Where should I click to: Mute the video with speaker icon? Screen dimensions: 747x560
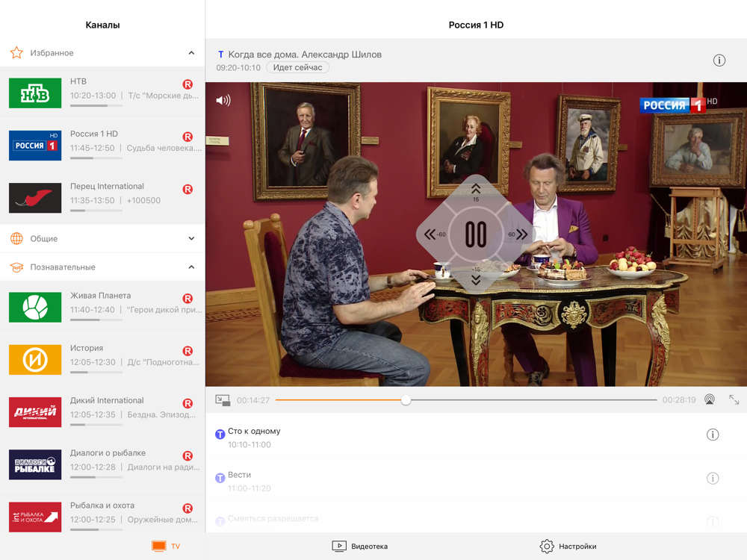click(223, 100)
